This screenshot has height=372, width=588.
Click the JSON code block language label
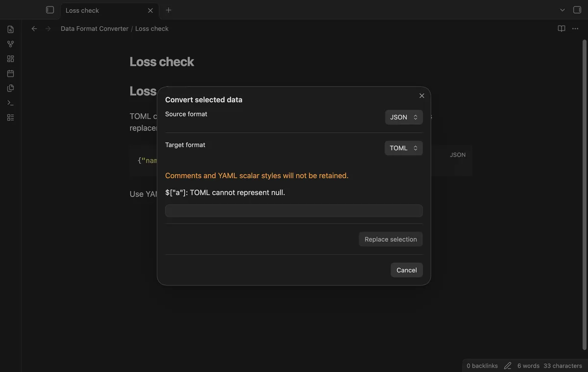458,155
